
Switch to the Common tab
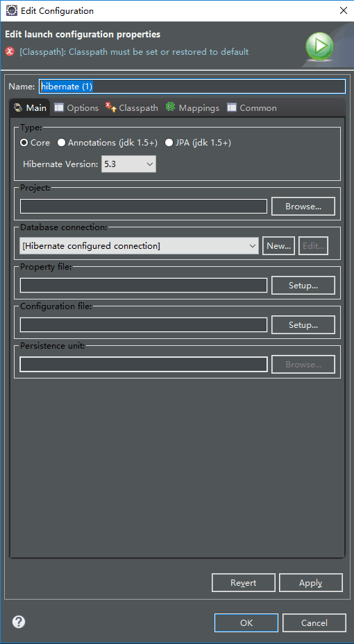click(x=252, y=107)
